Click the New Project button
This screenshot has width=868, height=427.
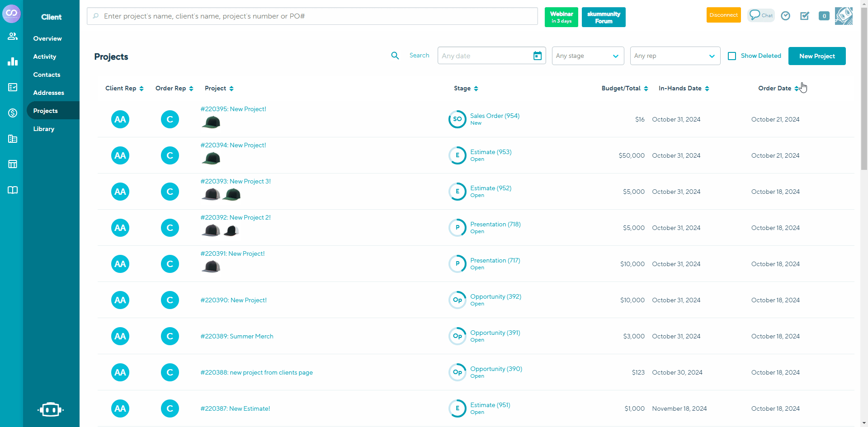click(817, 56)
